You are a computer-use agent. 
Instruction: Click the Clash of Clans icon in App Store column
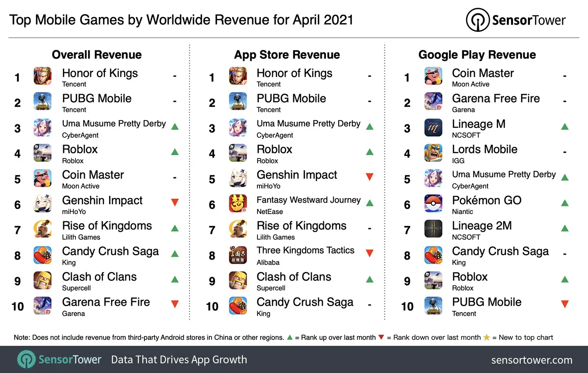click(x=238, y=281)
